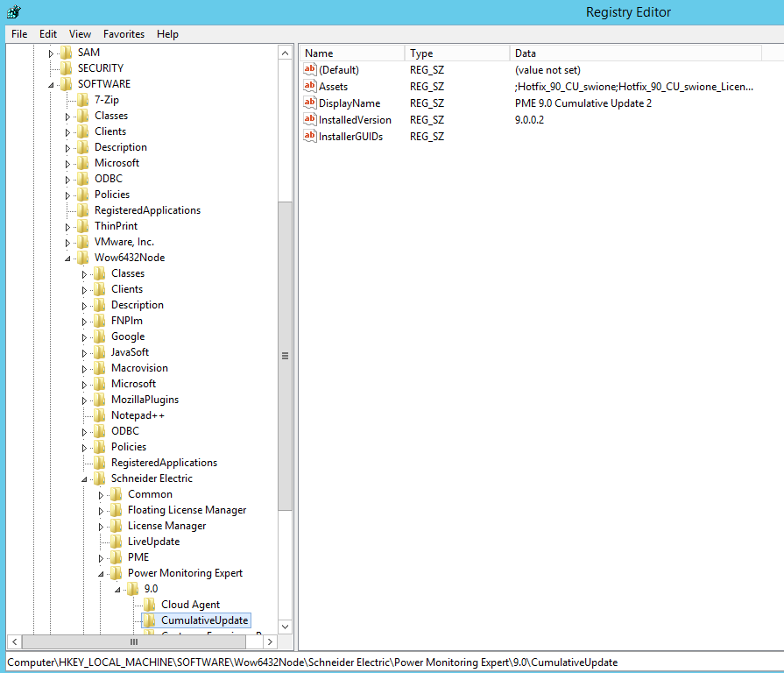Click the License Manager folder icon

point(116,526)
